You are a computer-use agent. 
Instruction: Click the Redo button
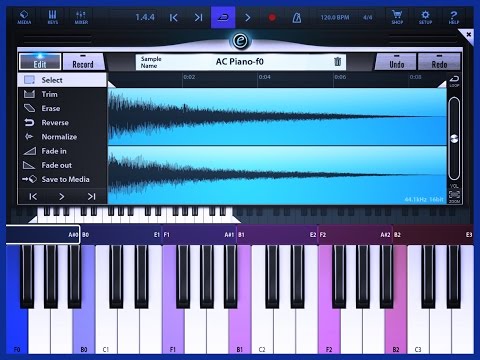tap(439, 62)
